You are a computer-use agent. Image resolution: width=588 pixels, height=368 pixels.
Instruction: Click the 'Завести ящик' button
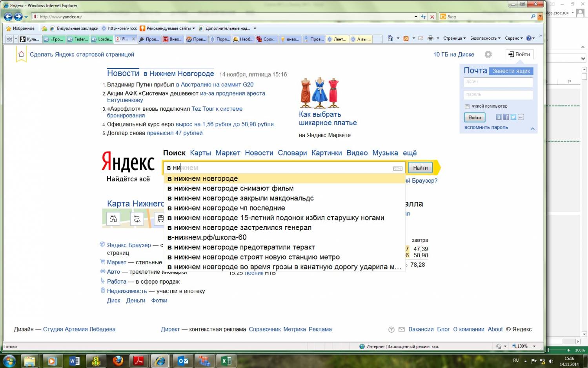pyautogui.click(x=511, y=71)
